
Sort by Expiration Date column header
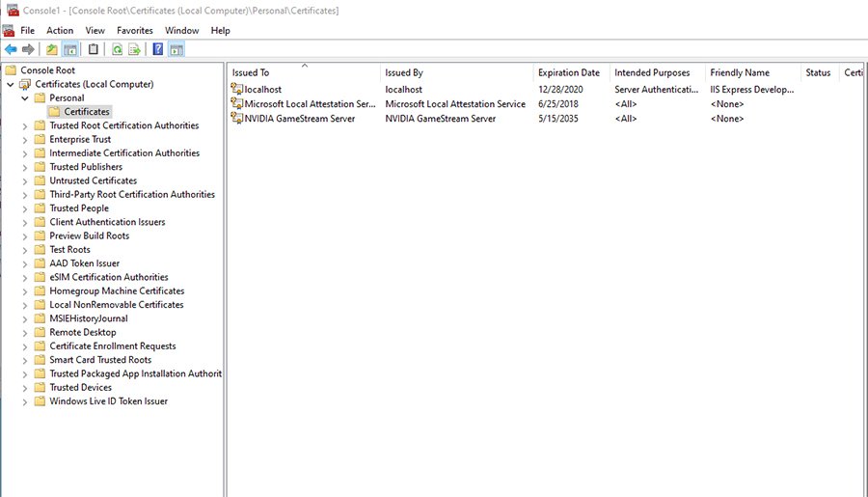[x=568, y=72]
